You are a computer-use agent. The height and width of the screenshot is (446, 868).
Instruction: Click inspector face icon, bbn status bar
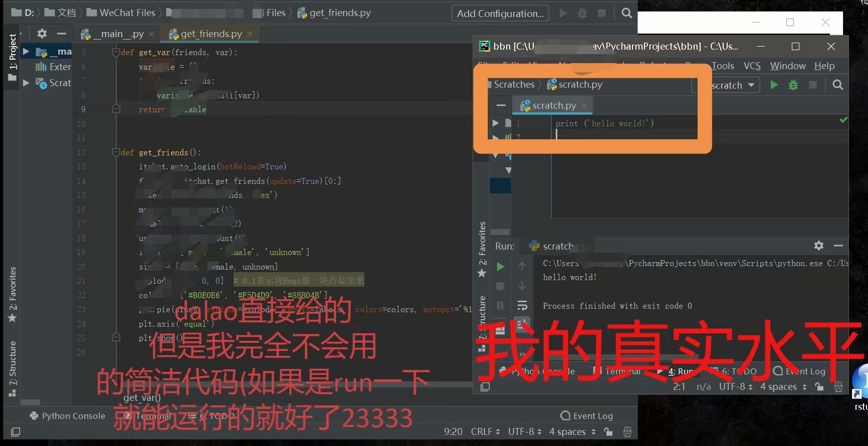(x=838, y=386)
